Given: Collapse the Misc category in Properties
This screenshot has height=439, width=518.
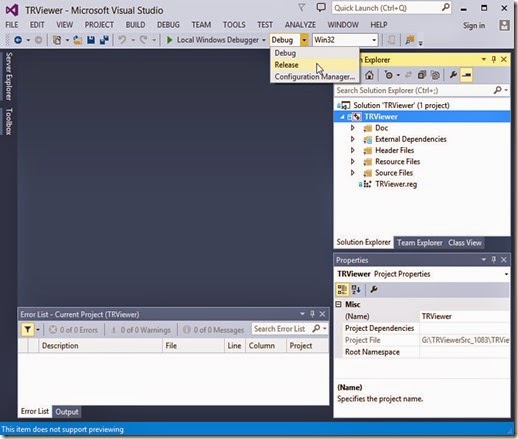Looking at the screenshot, I should pyautogui.click(x=339, y=304).
